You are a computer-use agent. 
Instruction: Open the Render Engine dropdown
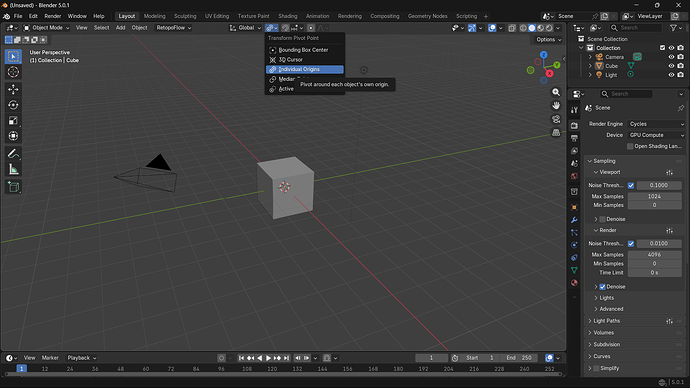point(656,124)
